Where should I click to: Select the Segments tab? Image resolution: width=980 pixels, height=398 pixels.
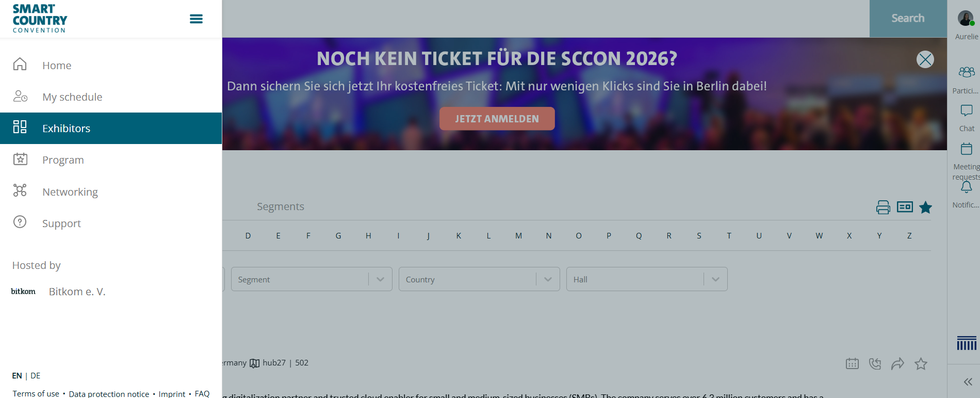[281, 206]
